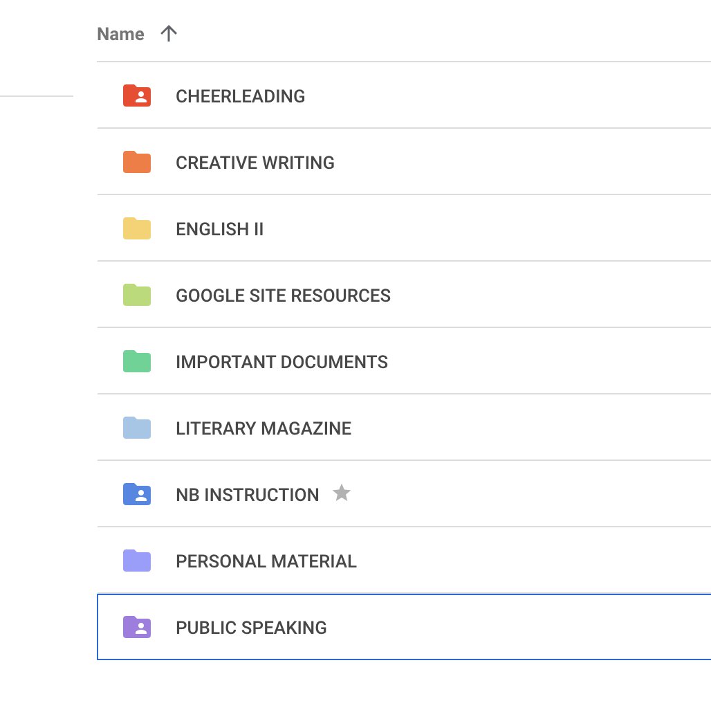Click the purple PUBLIC SPEAKING shared folder icon
The height and width of the screenshot is (728, 711).
[x=136, y=627]
